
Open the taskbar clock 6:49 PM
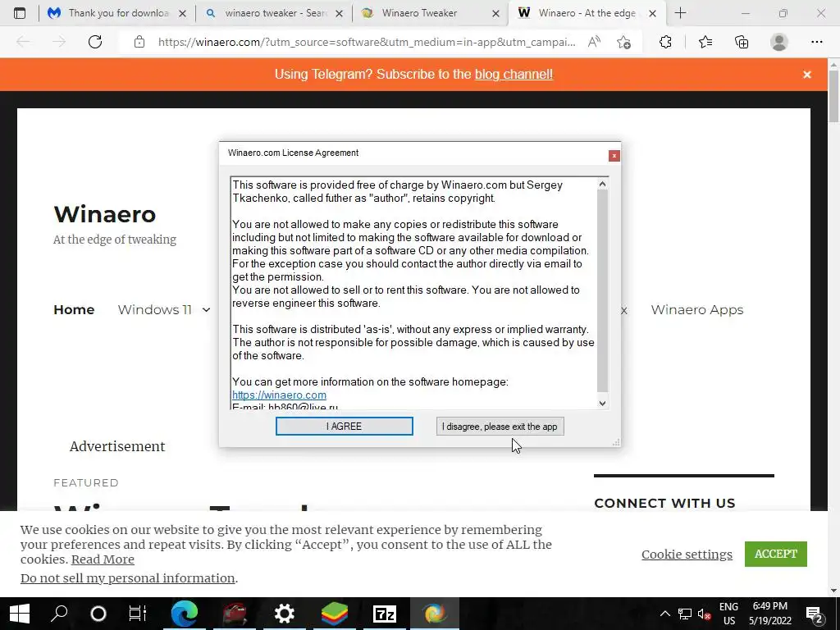(770, 614)
